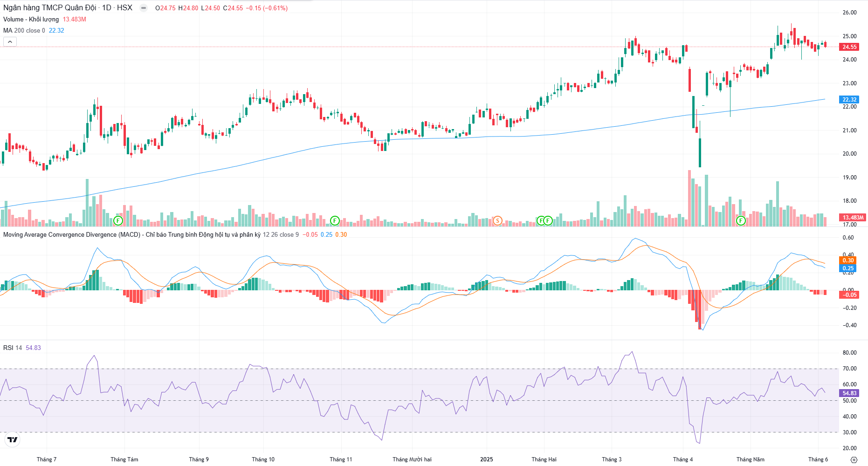Click the Tháng Tám time axis label
Viewport: 868px width, 466px height.
(124, 459)
